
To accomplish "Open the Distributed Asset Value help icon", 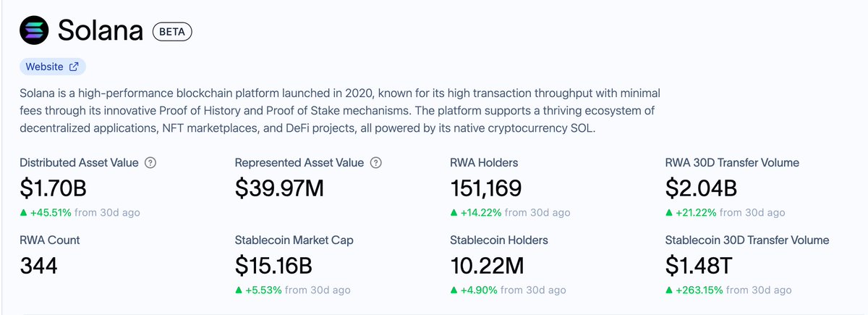I will (150, 162).
